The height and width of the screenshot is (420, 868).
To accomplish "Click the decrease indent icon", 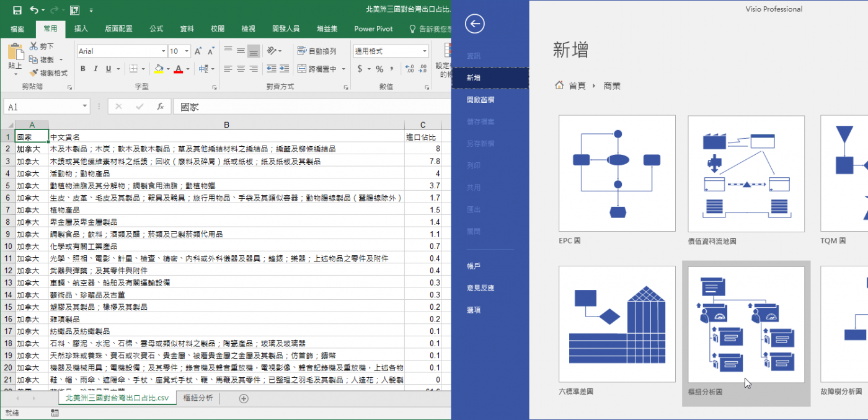I will click(x=271, y=69).
